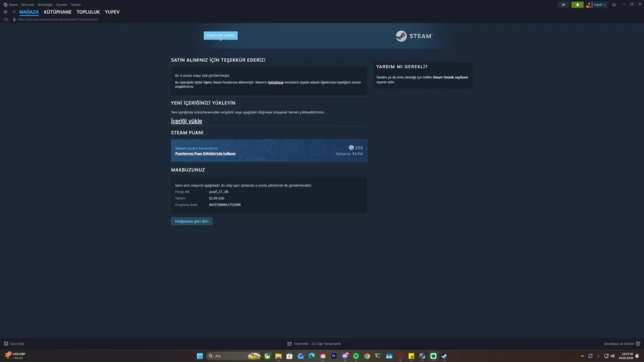Open the Yardım menu
Viewport: 644px width, 362px height.
point(75,5)
